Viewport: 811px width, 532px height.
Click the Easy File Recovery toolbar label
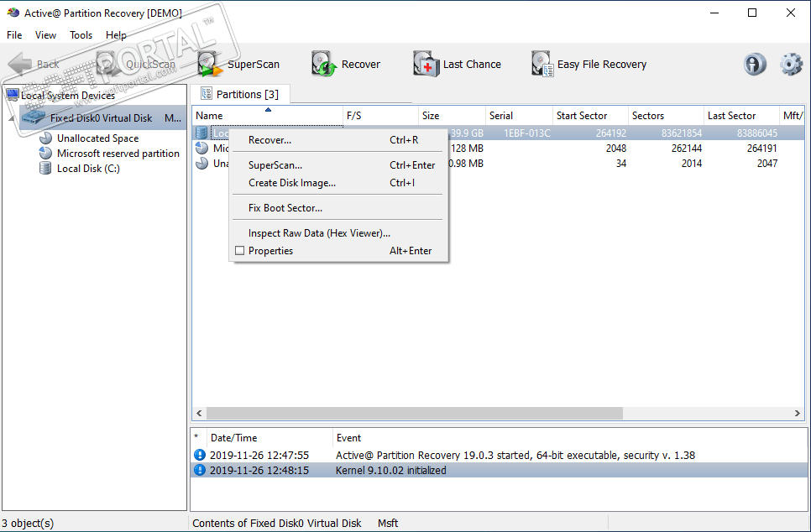(602, 64)
